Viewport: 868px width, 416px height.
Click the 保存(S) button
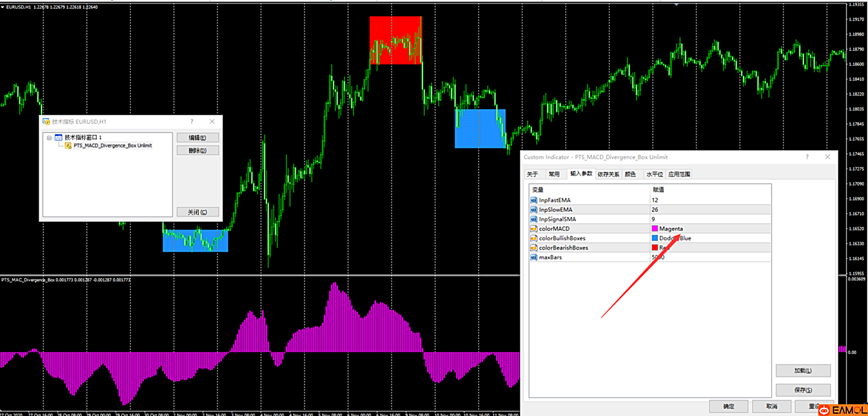(x=803, y=390)
